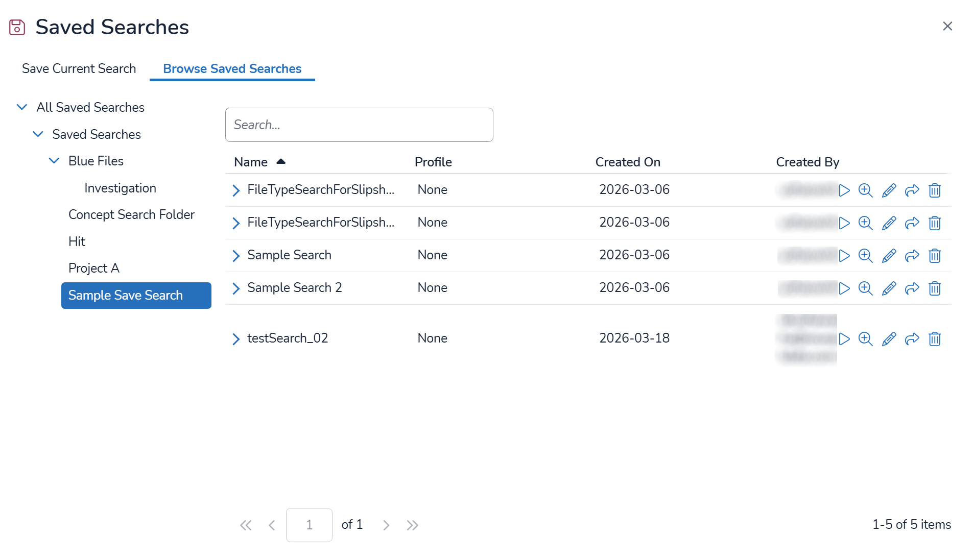
Task: Open the Browse Saved Searches tab
Action: (232, 68)
